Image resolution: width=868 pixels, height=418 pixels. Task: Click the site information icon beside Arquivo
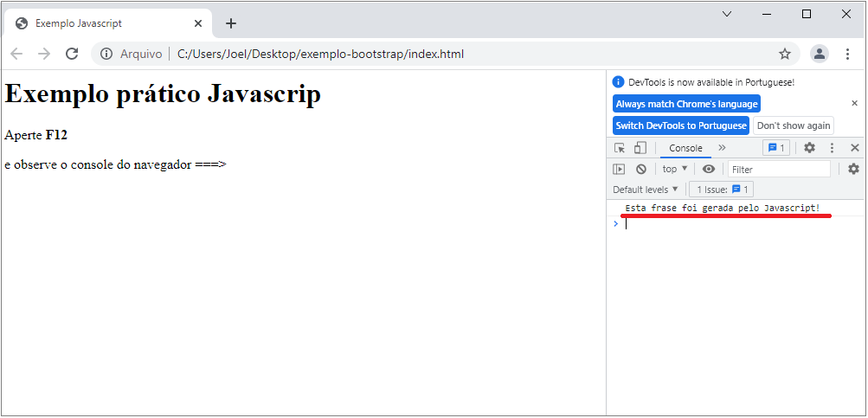(x=106, y=54)
